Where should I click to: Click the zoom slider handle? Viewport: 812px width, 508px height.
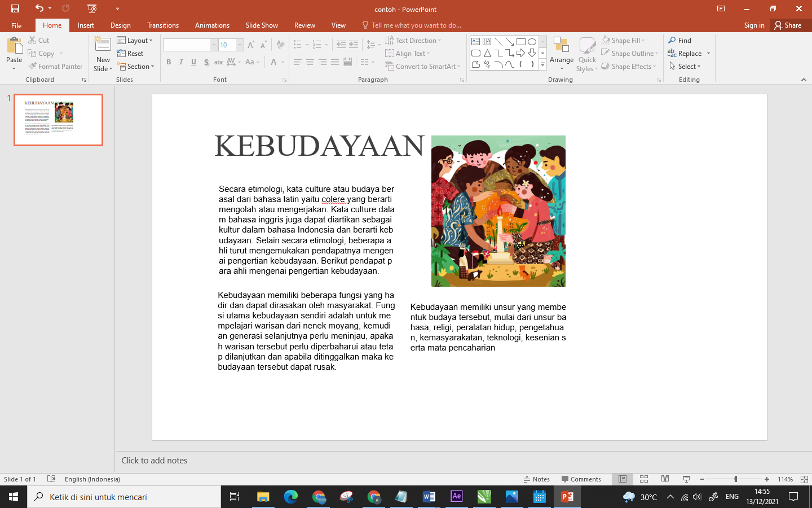click(735, 479)
